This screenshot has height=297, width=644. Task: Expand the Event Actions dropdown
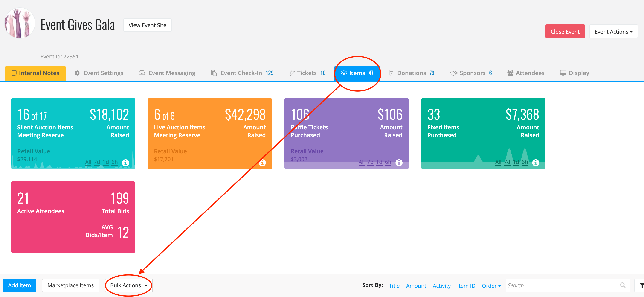[613, 32]
